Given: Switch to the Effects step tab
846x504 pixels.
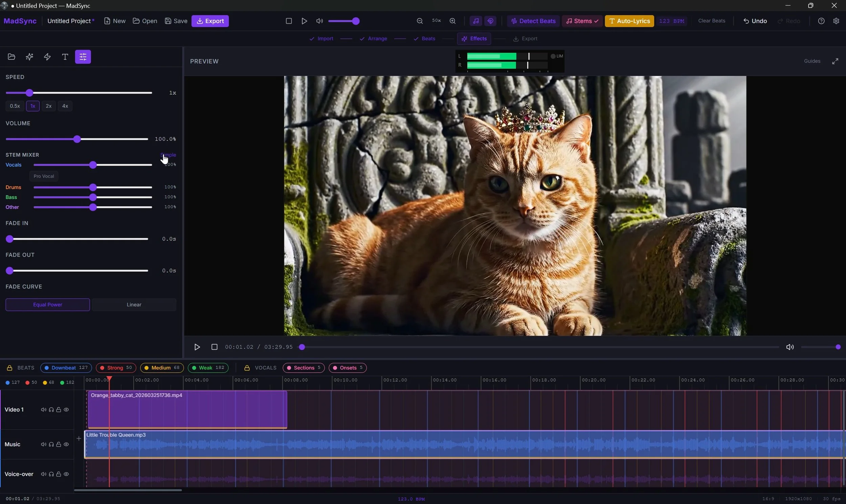Looking at the screenshot, I should click(x=474, y=38).
